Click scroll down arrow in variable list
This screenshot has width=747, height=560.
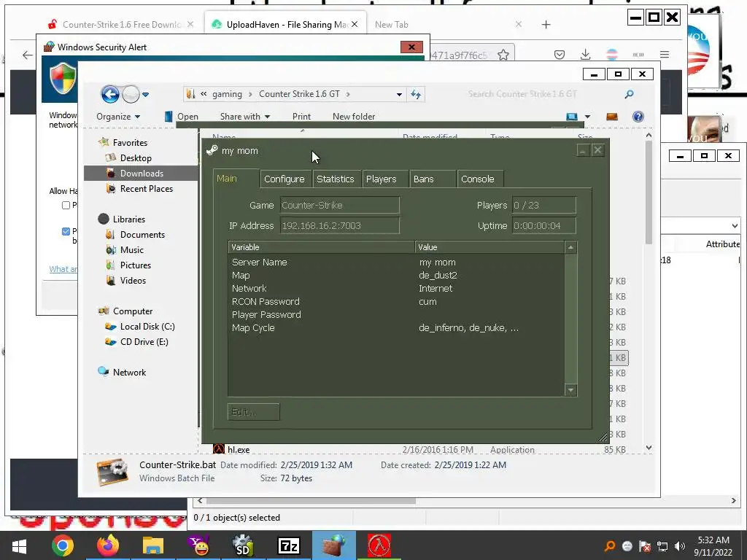coord(570,391)
